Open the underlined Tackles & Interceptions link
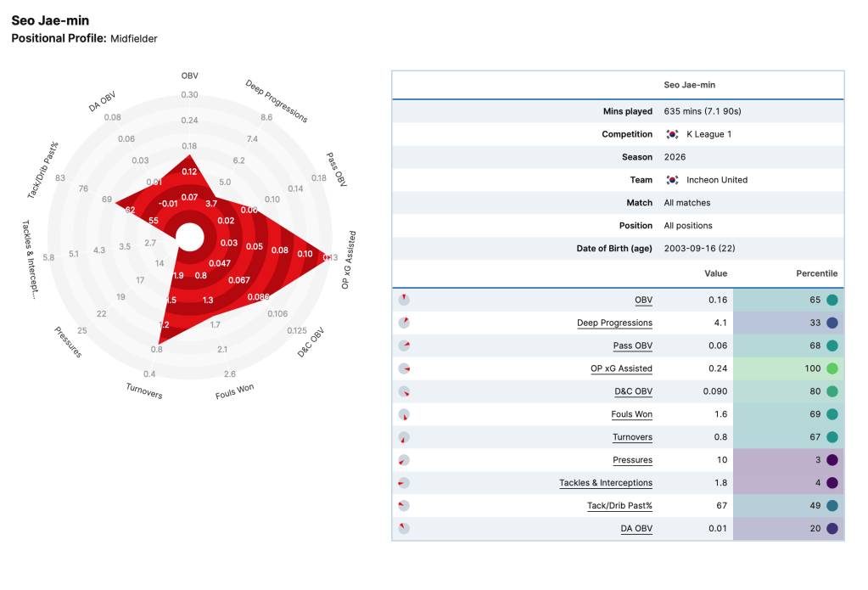The image size is (868, 590). click(x=606, y=483)
